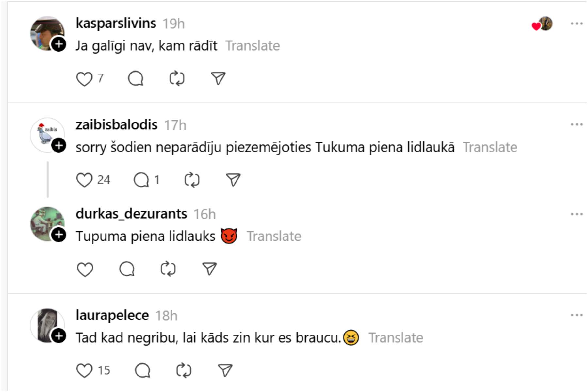
Task: Open more options for kasparslivins' comment
Action: 577,24
